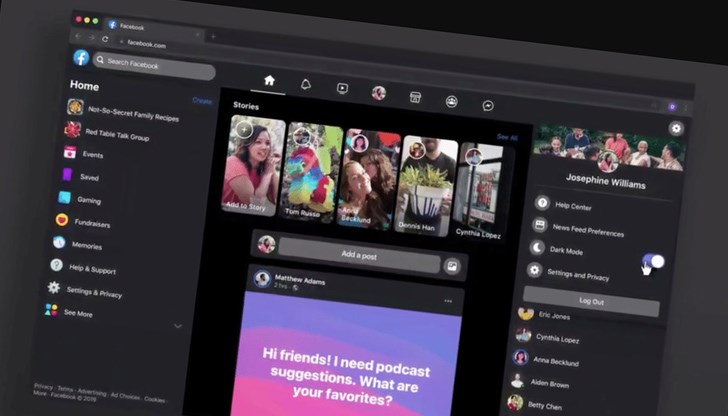Open the Notifications bell icon
Screen dimensions: 728x416
(305, 84)
